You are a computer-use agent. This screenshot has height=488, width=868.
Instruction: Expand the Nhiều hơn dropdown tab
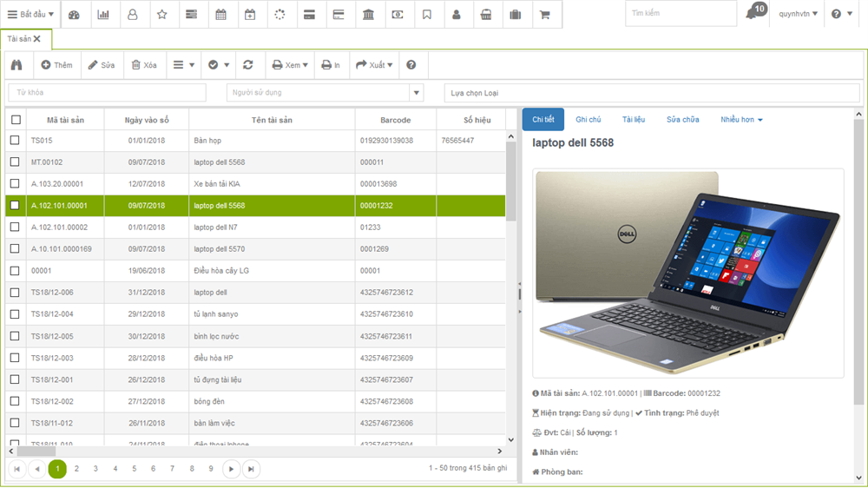point(741,120)
